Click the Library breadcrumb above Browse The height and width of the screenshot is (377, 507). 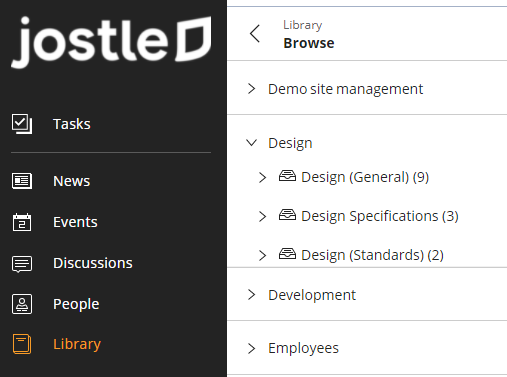(x=303, y=25)
